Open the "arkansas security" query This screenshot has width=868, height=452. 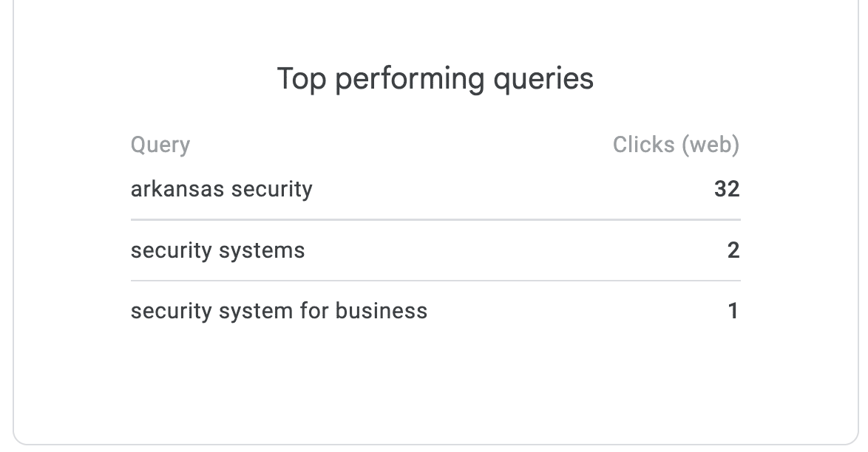click(x=221, y=189)
